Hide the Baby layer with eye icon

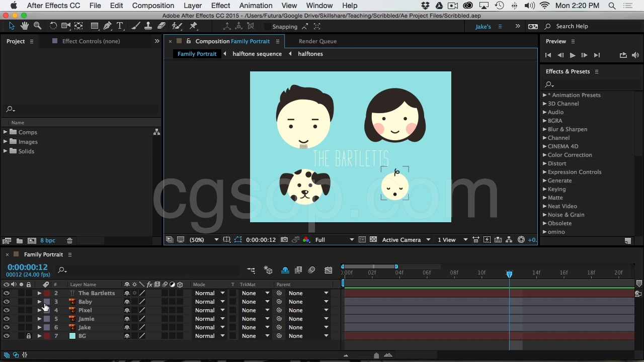(7, 302)
